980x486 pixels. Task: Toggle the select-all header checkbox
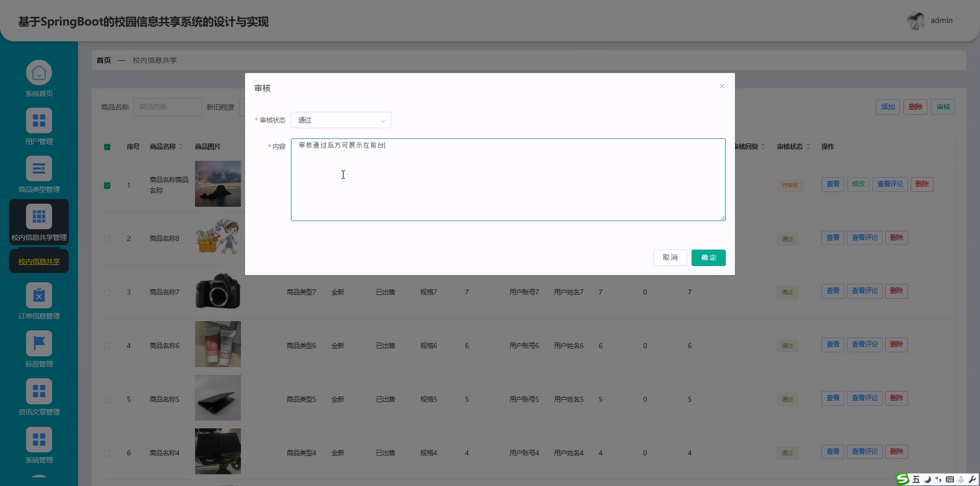107,147
